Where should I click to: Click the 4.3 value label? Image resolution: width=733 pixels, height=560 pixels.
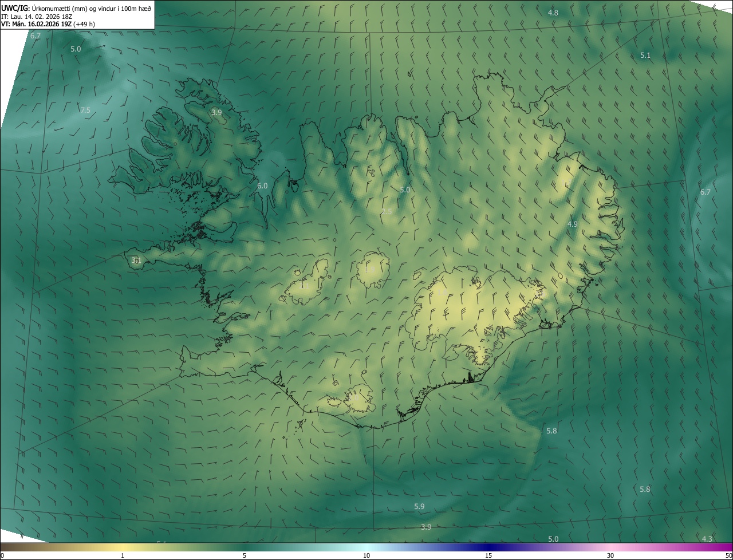click(707, 539)
